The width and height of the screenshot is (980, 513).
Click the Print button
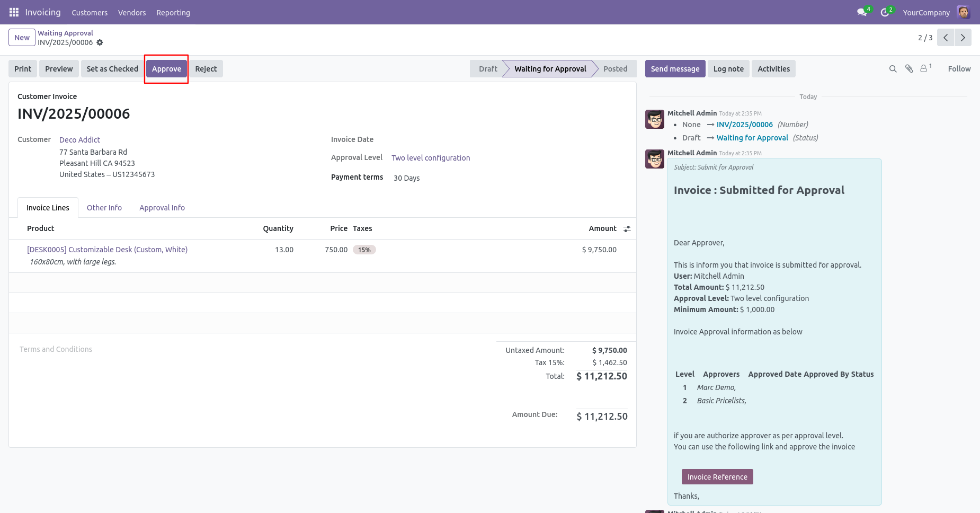click(x=23, y=69)
